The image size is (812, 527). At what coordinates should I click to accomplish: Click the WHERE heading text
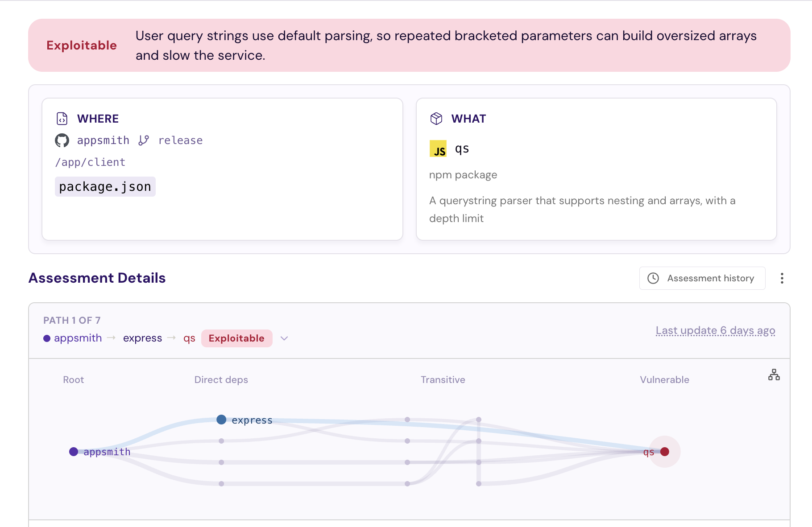pos(98,119)
